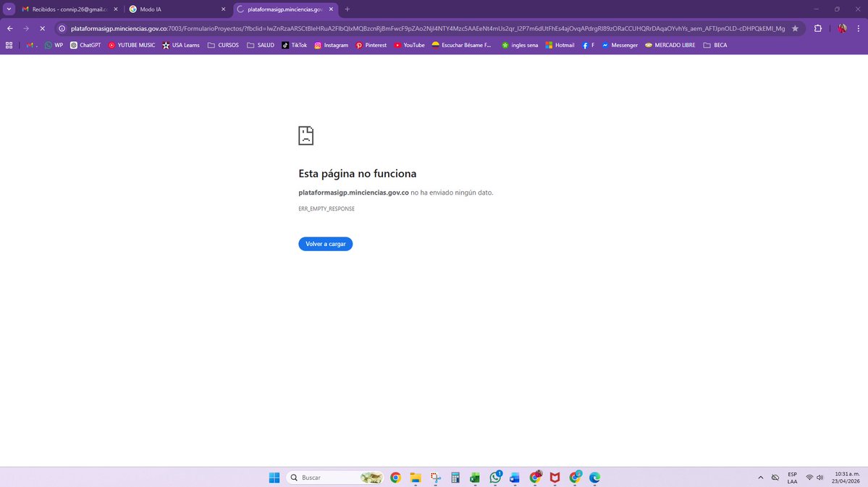Image resolution: width=868 pixels, height=487 pixels.
Task: Open the Extensions puzzle icon
Action: 817,28
